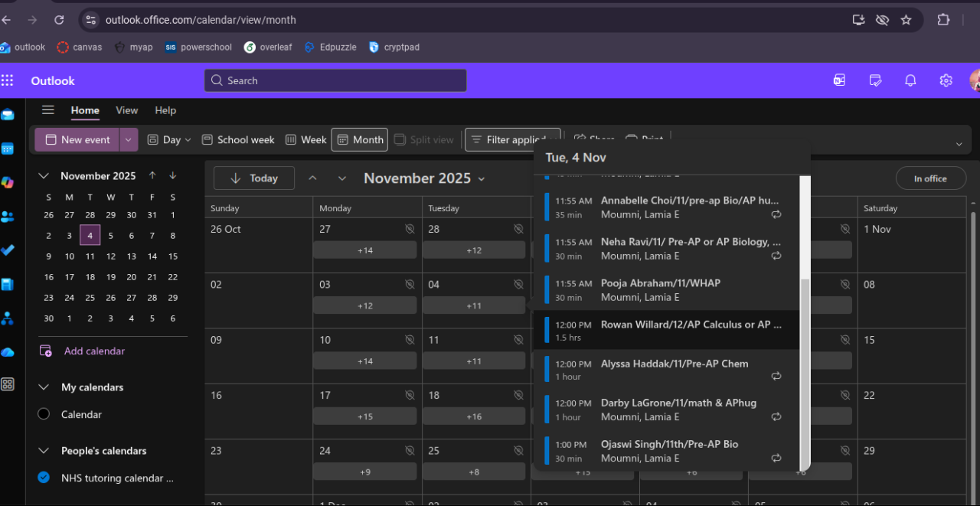This screenshot has height=506, width=980.
Task: Expand the November 2025 month picker
Action: click(424, 178)
